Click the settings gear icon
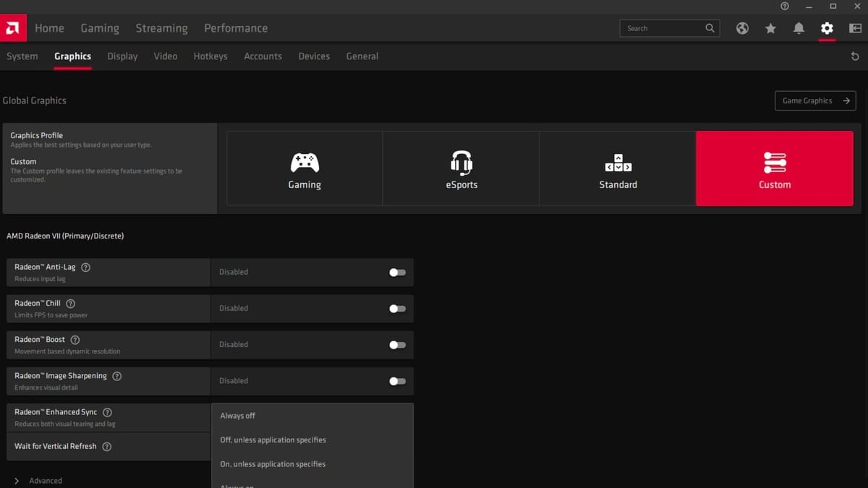 827,28
